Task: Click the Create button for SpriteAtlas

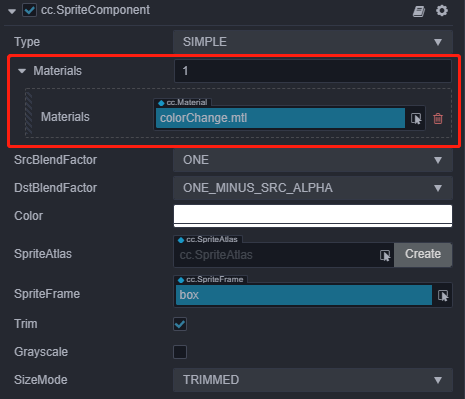Action: [x=423, y=254]
